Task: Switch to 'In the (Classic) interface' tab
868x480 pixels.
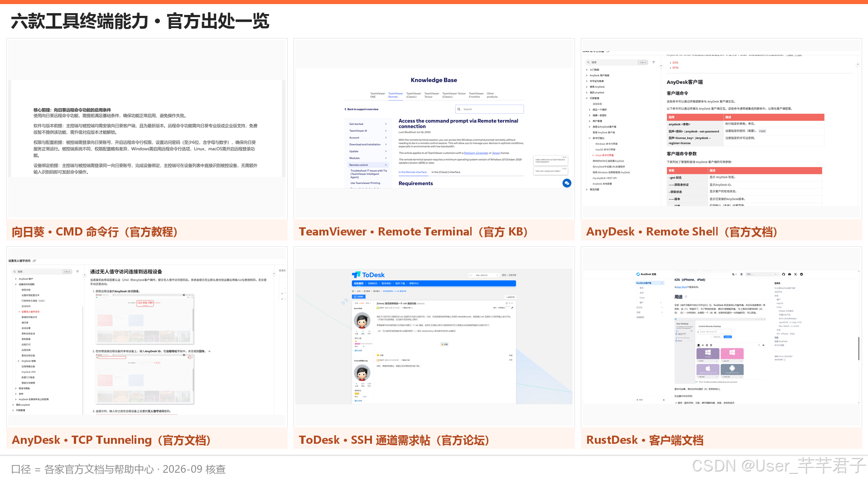Action: click(x=446, y=172)
